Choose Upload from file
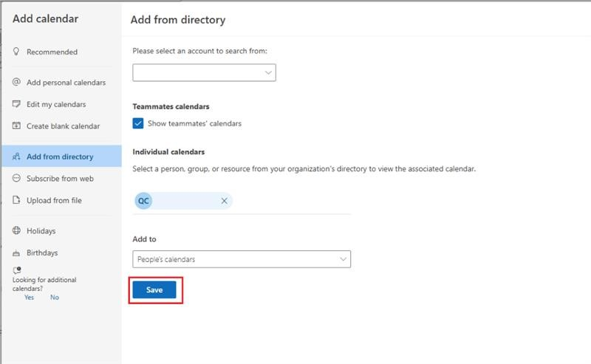The image size is (591, 364). [x=62, y=200]
